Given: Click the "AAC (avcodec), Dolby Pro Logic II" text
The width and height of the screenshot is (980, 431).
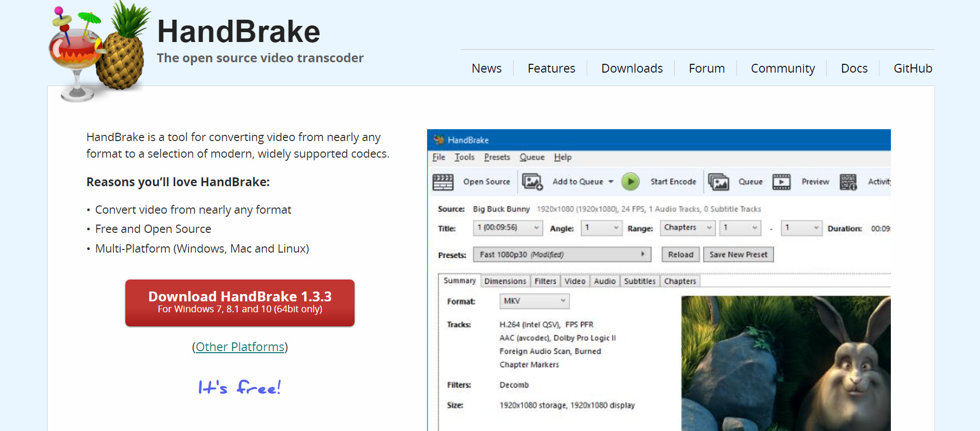Looking at the screenshot, I should coord(558,338).
